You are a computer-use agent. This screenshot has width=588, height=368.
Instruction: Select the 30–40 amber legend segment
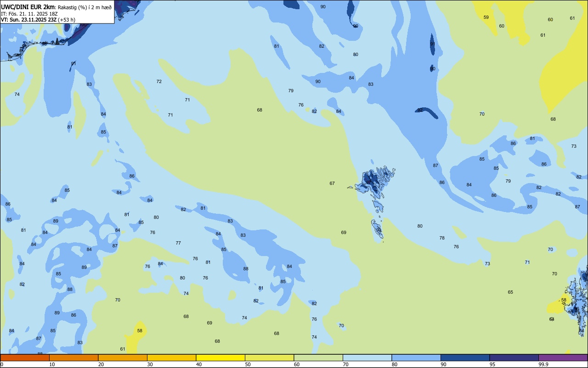pyautogui.click(x=171, y=357)
